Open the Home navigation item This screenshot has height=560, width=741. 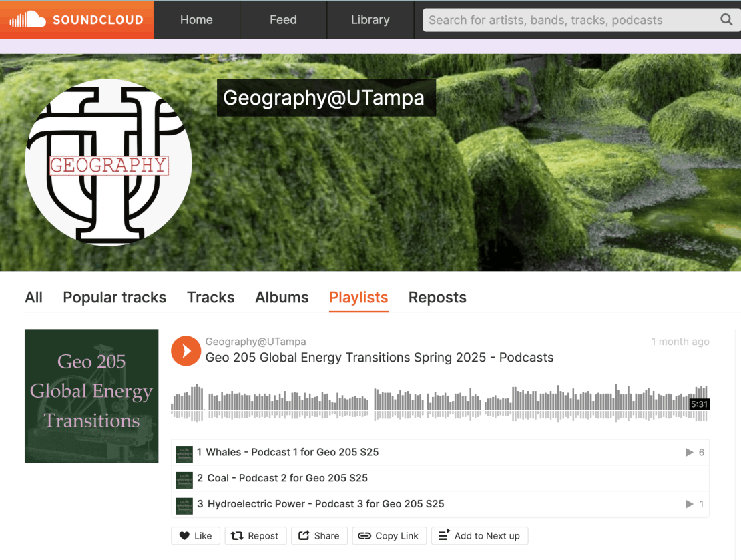coord(196,20)
